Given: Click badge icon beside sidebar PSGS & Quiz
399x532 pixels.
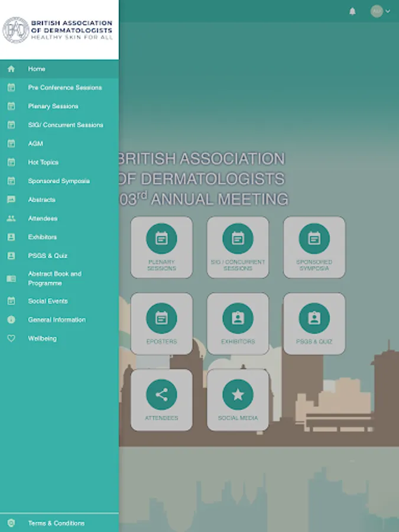Looking at the screenshot, I should tap(11, 255).
